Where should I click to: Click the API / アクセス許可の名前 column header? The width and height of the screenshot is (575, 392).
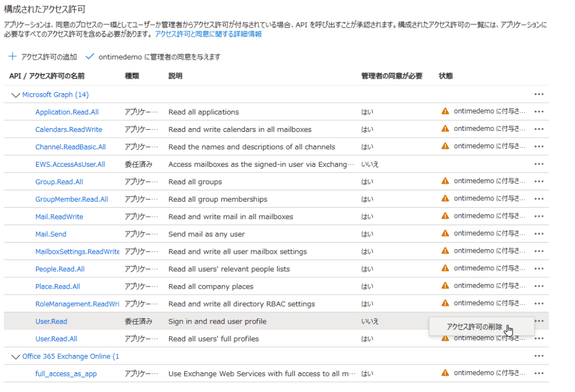click(47, 76)
